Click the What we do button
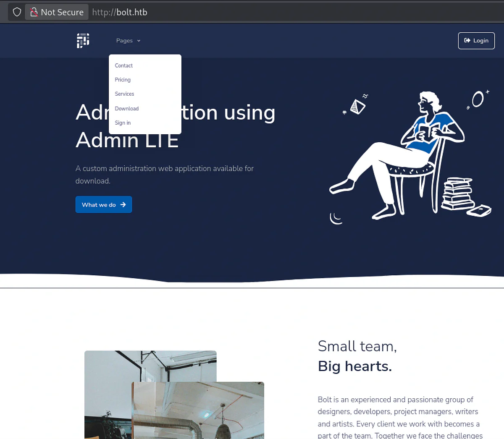The width and height of the screenshot is (504, 439). (104, 204)
